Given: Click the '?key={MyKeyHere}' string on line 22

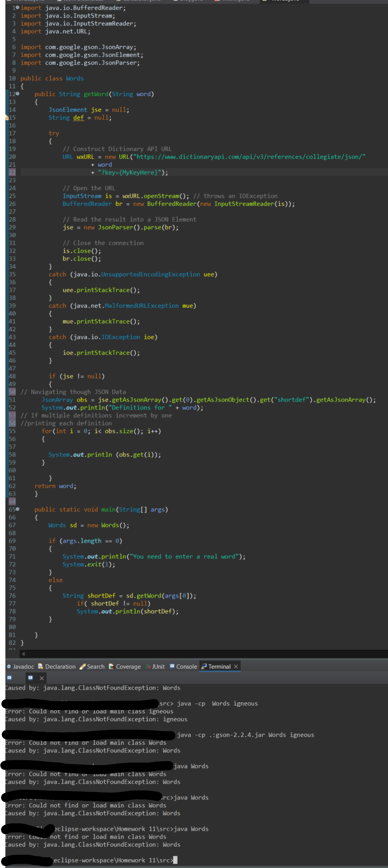Looking at the screenshot, I should pos(129,172).
